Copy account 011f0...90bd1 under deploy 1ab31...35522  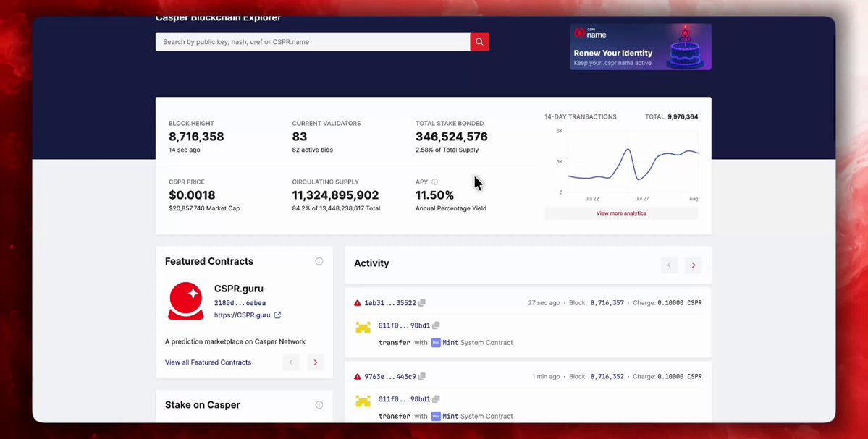tap(437, 325)
